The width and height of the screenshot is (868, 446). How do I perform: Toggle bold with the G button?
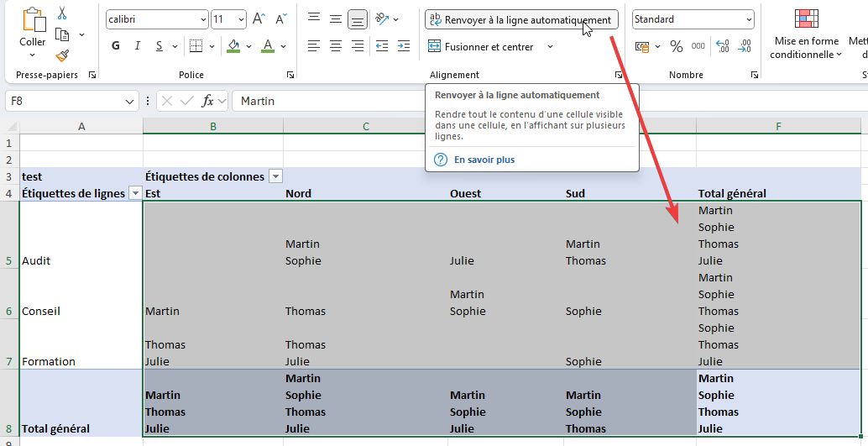coord(115,46)
